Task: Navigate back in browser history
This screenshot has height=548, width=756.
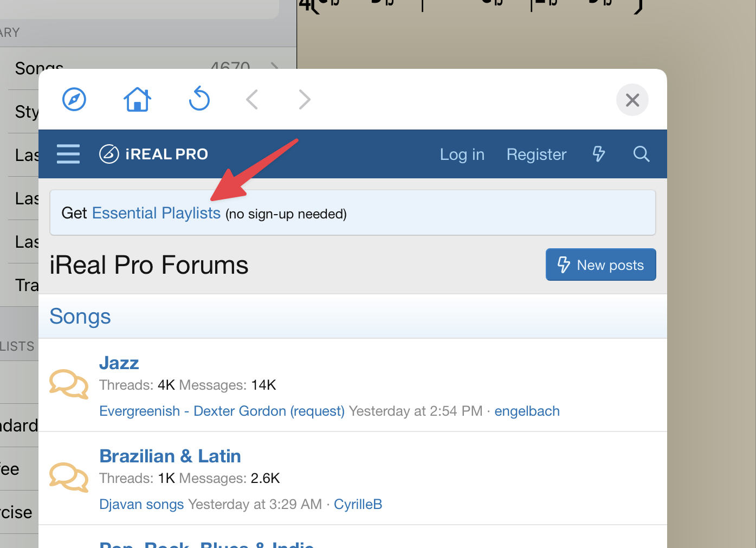Action: coord(252,100)
